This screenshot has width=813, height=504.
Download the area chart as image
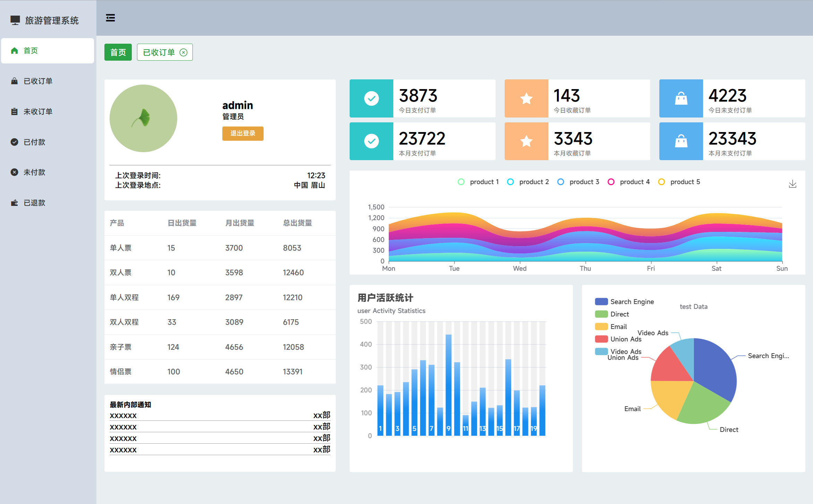coord(793,184)
